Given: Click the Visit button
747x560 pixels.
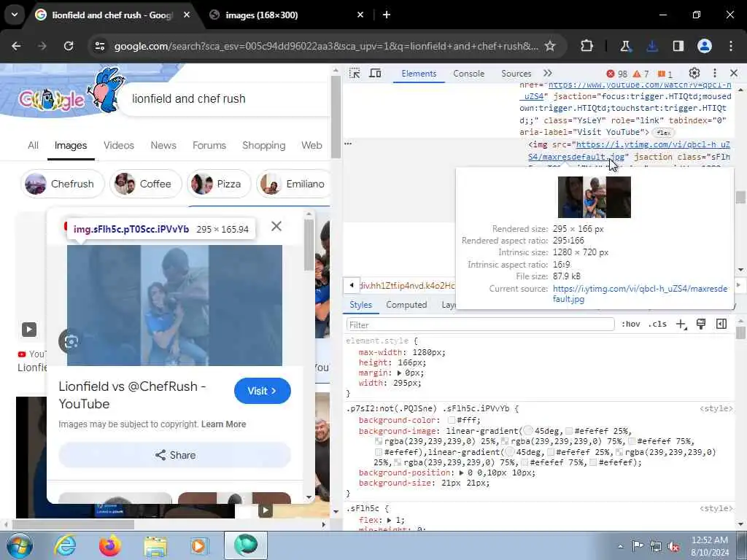Looking at the screenshot, I should pos(262,391).
